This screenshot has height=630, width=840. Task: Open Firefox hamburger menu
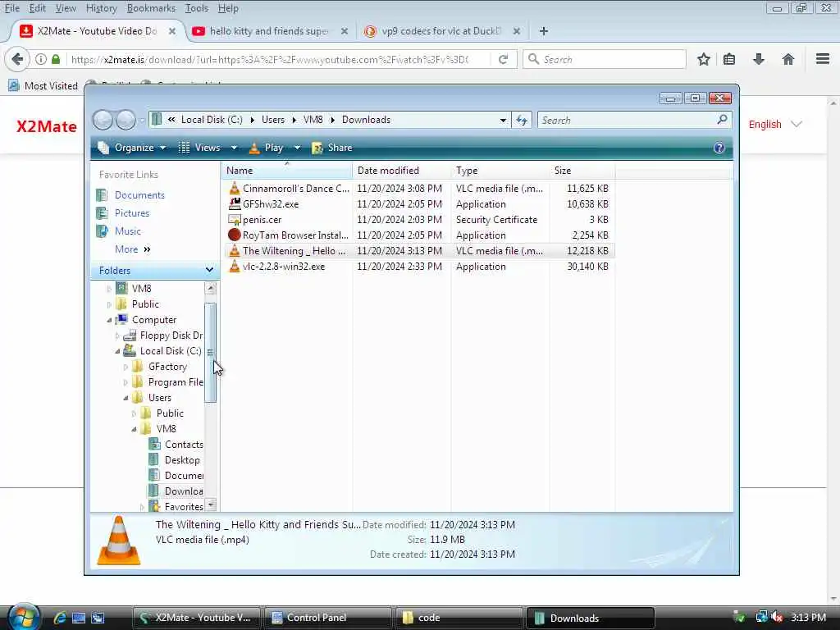click(x=822, y=59)
